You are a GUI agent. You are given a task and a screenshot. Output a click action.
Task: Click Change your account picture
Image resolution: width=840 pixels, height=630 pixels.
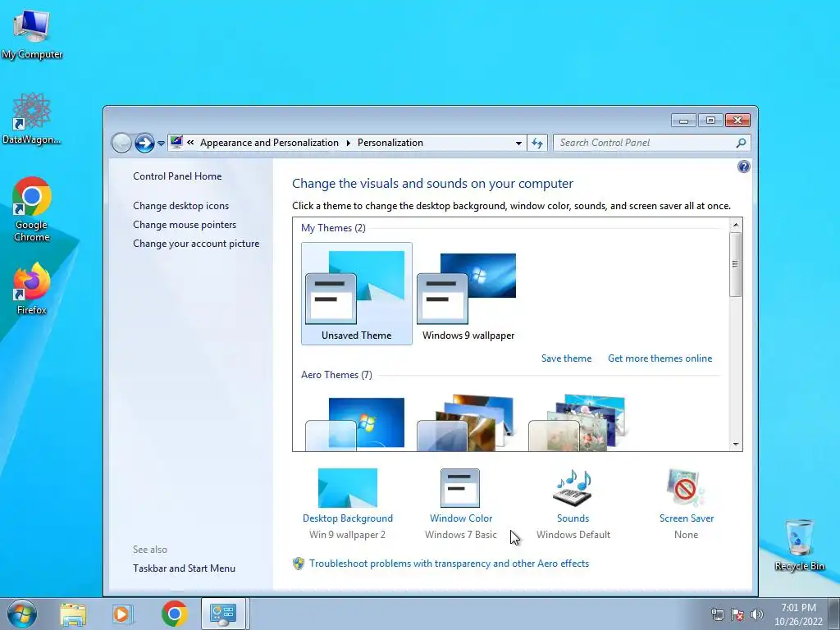pos(196,244)
